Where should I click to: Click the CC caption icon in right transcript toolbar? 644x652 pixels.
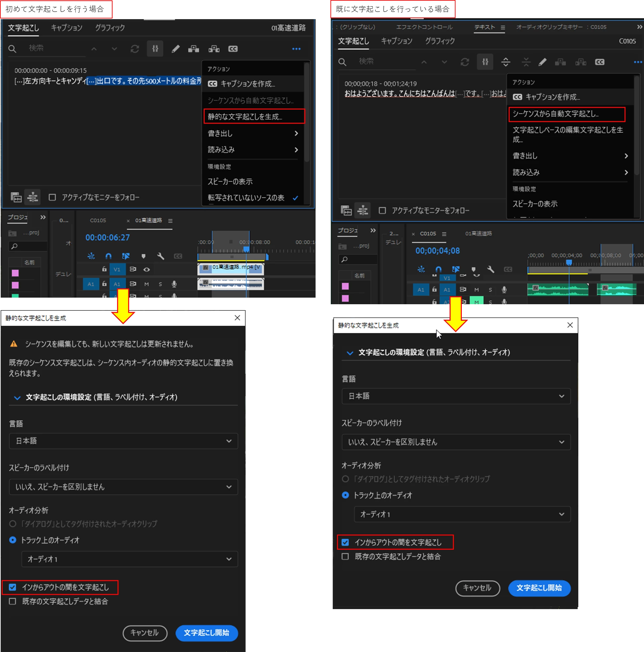pyautogui.click(x=599, y=62)
